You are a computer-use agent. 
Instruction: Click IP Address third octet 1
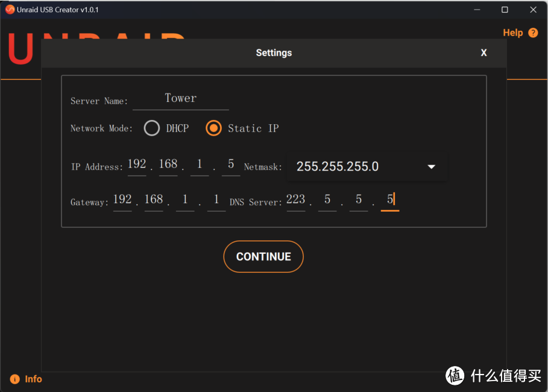coord(200,165)
